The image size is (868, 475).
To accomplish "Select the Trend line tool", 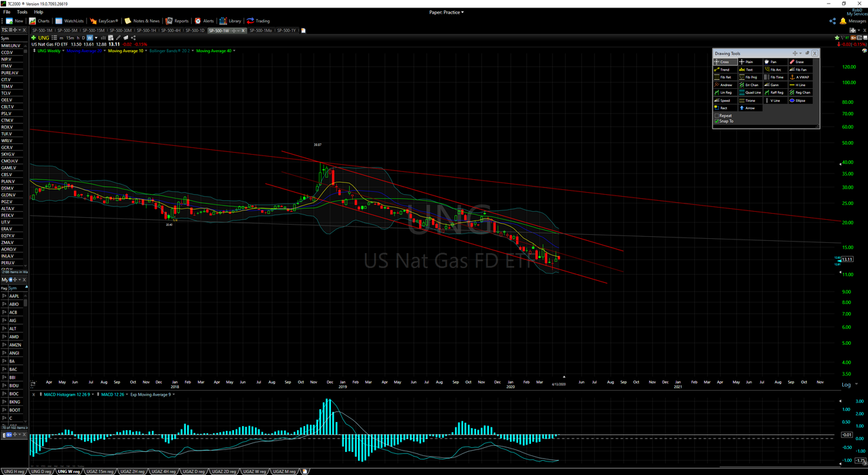I will (x=724, y=69).
